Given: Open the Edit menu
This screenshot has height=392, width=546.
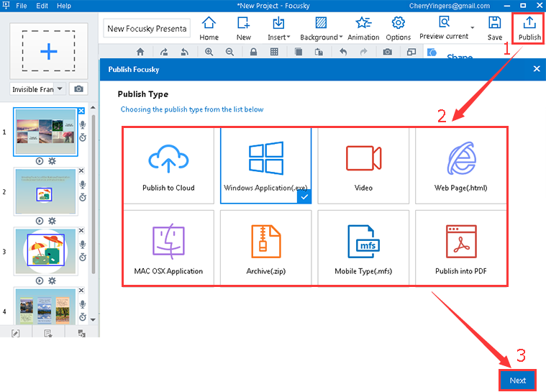Looking at the screenshot, I should click(42, 6).
